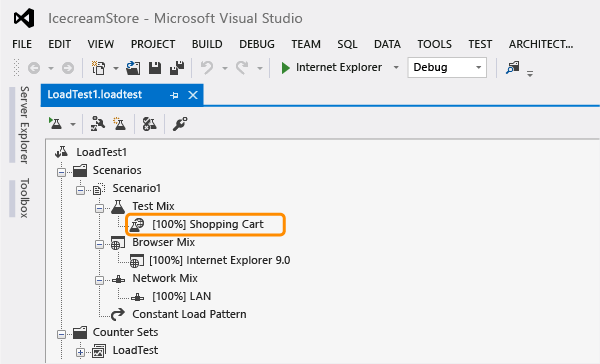Select the LoadTest1 root node

coord(101,152)
